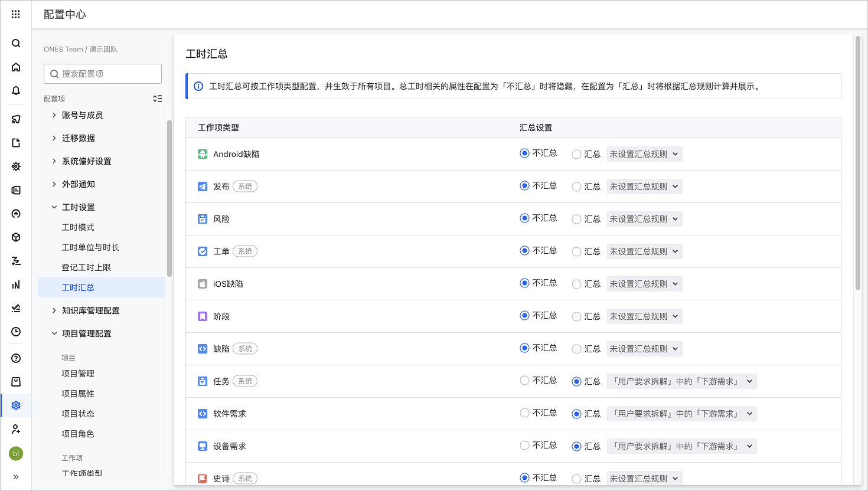Expand the left rail with double-chevron icon

click(x=16, y=477)
